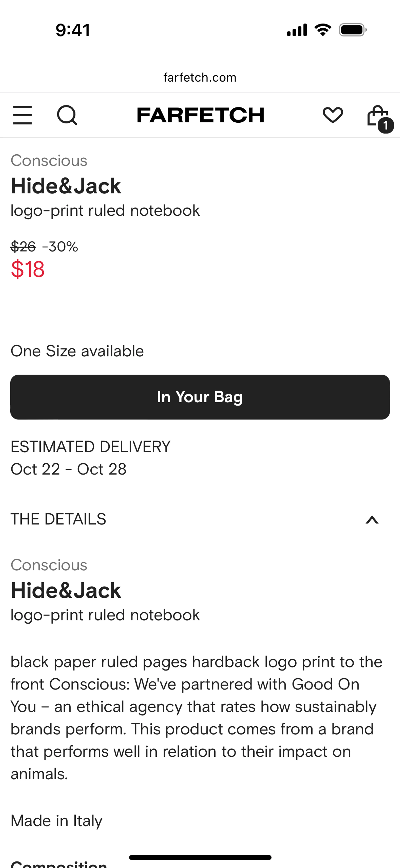400x868 pixels.
Task: Tap the cellular signal bars icon
Action: 297,30
